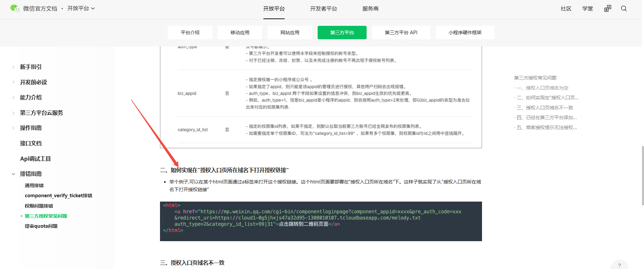Click the developer tools icon beside 学堂

pos(608,8)
